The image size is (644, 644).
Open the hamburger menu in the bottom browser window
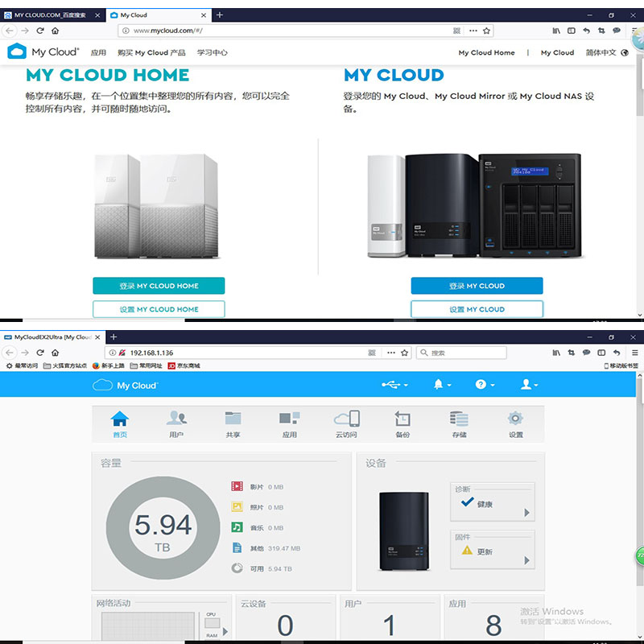point(634,353)
